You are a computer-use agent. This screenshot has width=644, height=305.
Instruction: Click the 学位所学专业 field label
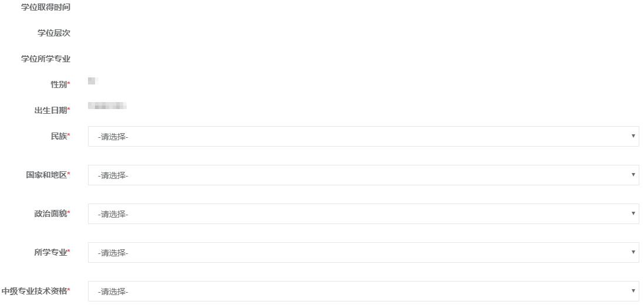(x=46, y=59)
